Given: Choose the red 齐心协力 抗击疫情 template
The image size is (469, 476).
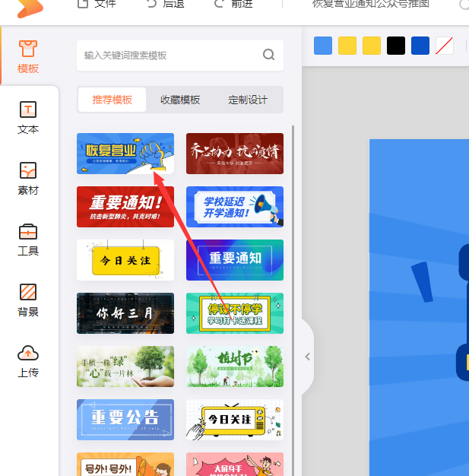Looking at the screenshot, I should (235, 154).
